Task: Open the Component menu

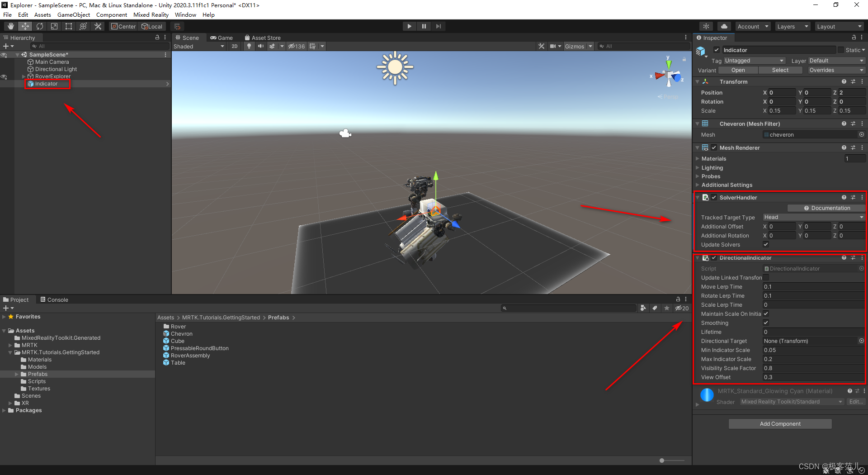Action: pos(112,15)
